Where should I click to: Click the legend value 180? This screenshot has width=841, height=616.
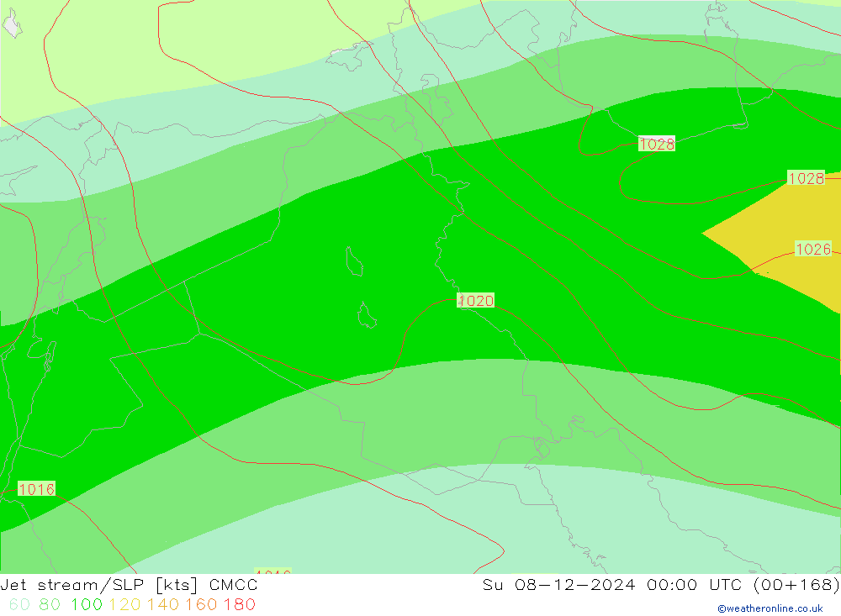click(239, 605)
